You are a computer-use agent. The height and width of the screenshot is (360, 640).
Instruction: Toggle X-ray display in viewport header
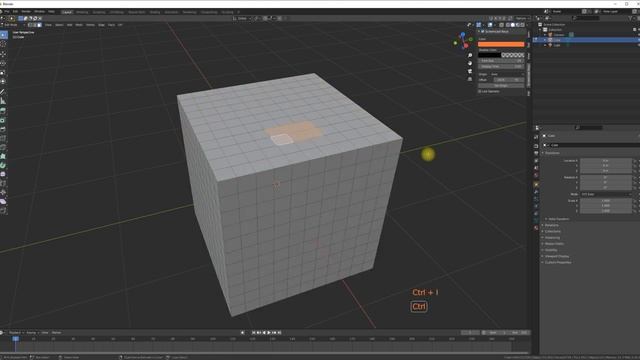(502, 25)
